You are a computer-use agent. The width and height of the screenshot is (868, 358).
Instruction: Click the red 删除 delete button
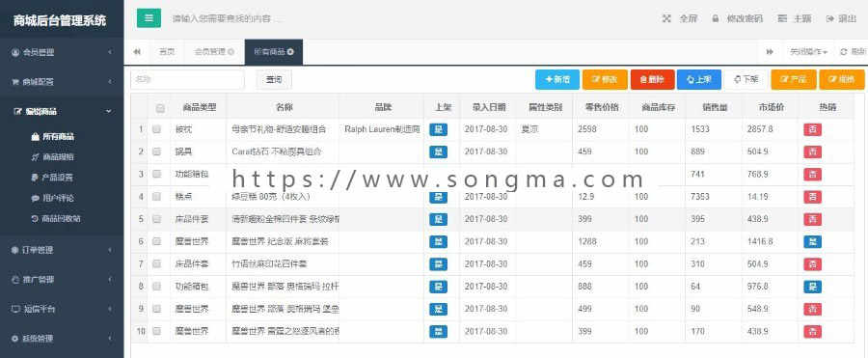tap(652, 80)
